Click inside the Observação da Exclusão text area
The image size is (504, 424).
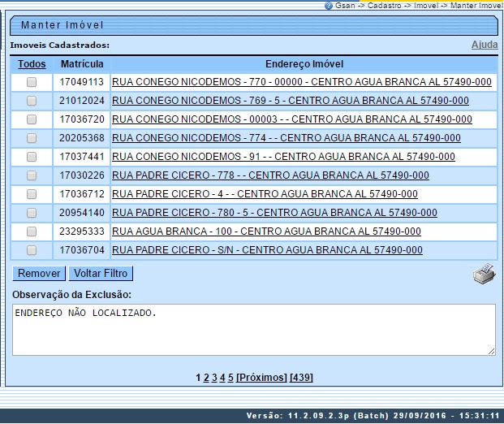click(x=253, y=330)
